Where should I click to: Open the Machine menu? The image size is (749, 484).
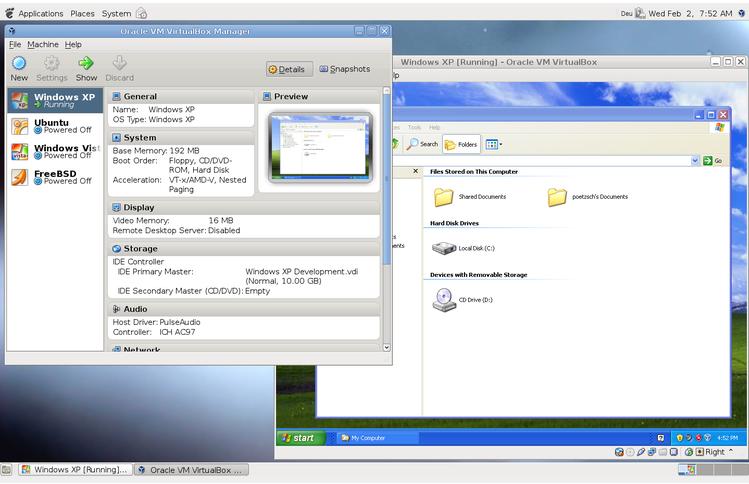(x=43, y=44)
